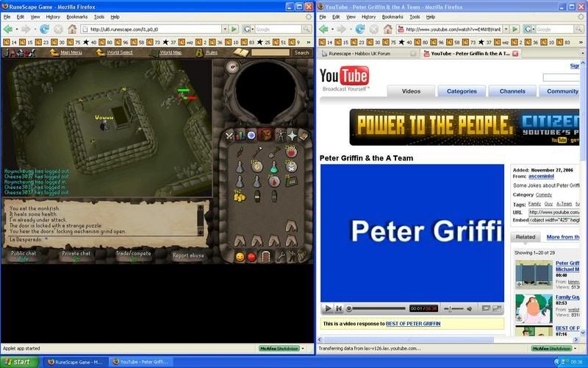Click RuneScape search input field
The height and width of the screenshot is (368, 588).
click(x=270, y=52)
